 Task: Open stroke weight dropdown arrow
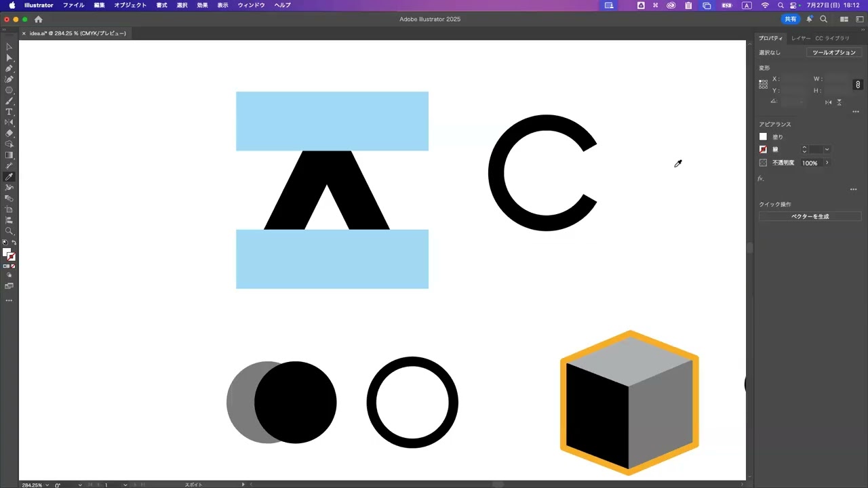[827, 150]
